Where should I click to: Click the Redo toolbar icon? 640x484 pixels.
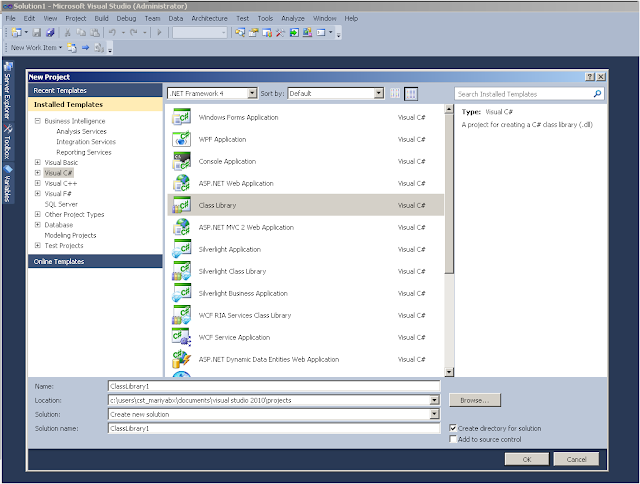(x=133, y=33)
